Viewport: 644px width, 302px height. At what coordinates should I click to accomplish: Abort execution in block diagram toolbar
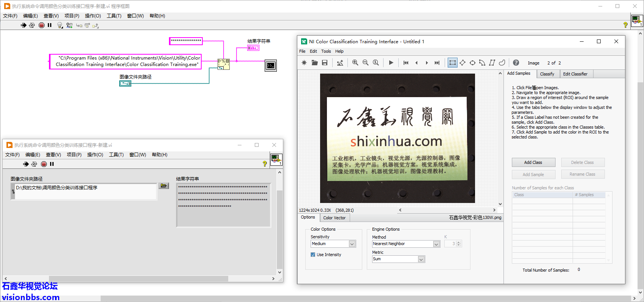tap(41, 25)
